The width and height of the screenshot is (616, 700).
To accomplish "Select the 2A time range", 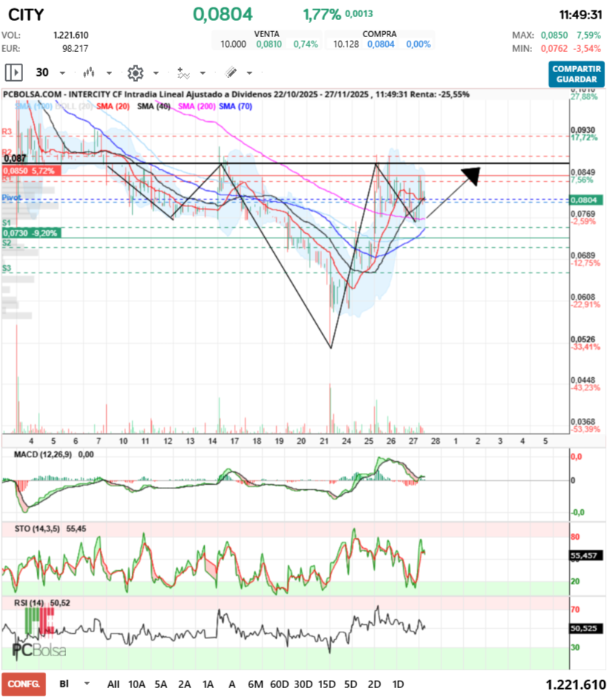I will click(184, 684).
